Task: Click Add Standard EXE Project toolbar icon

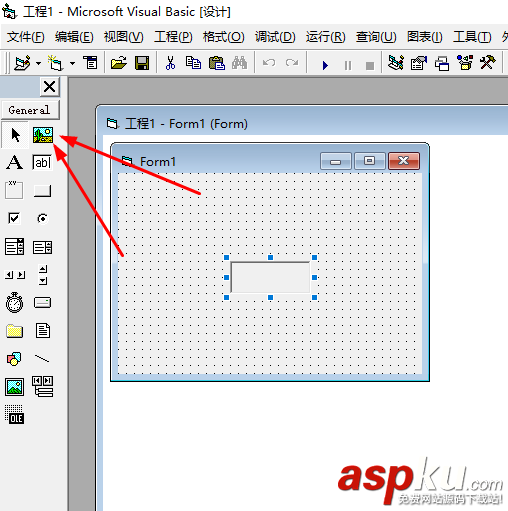Action: click(23, 63)
